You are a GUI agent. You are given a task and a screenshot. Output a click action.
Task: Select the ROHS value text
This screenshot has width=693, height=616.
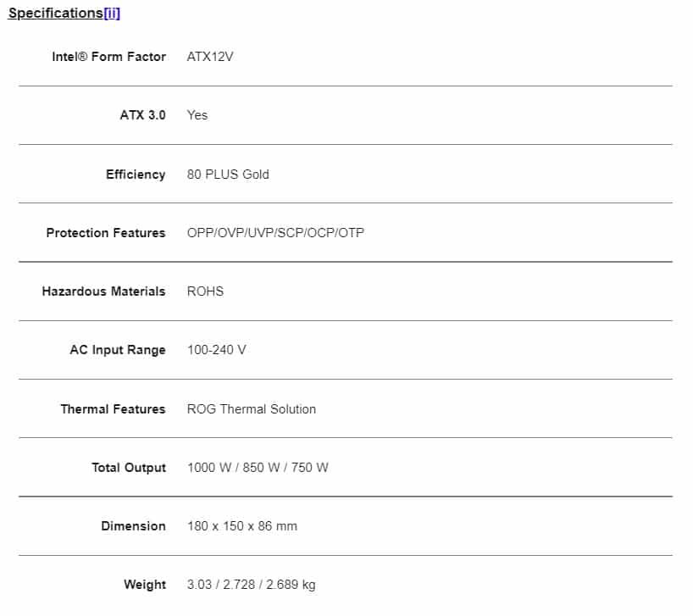coord(205,291)
